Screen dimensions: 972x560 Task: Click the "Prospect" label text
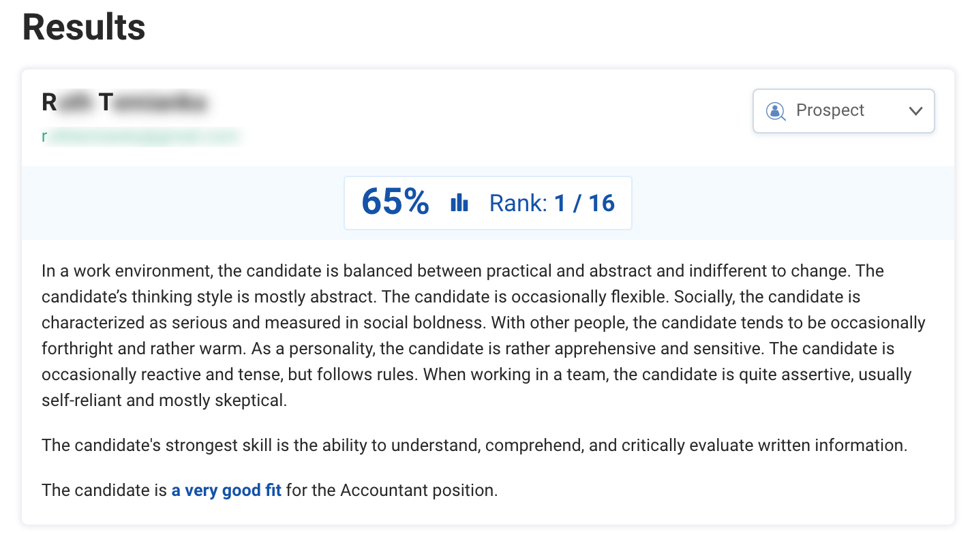[830, 111]
